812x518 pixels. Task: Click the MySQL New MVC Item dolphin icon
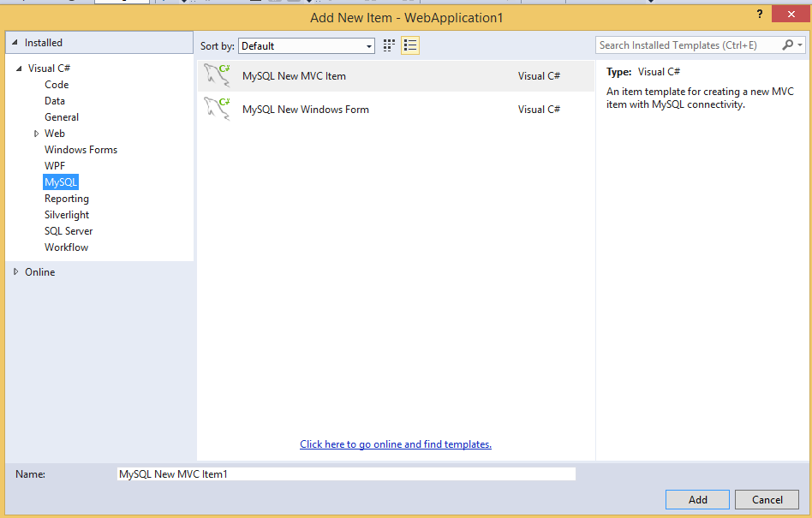point(217,75)
